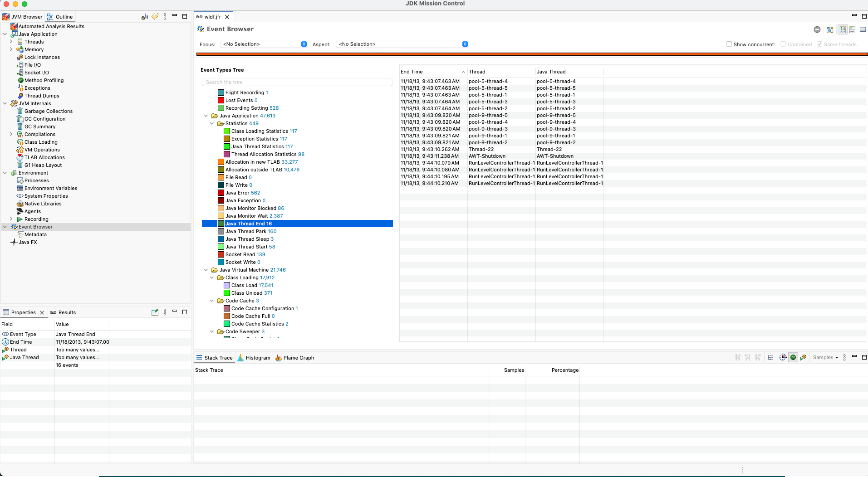
Task: Open the Focus selection dropdown
Action: tap(264, 44)
